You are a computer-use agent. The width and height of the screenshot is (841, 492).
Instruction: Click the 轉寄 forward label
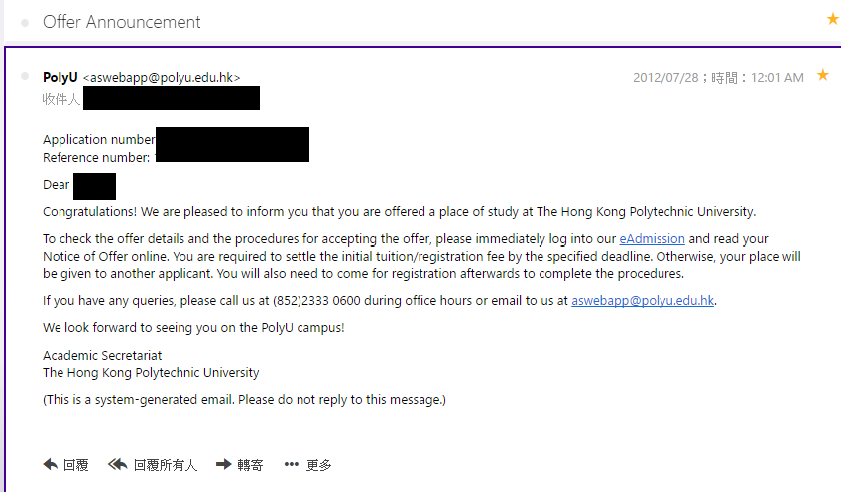[250, 465]
